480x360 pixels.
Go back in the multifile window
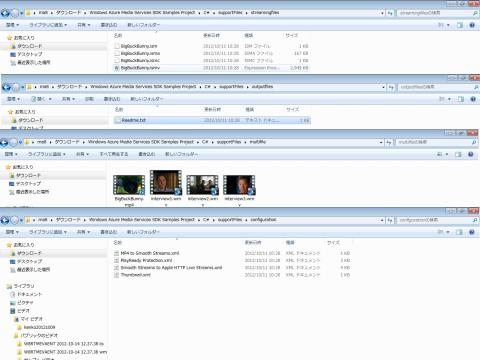click(x=4, y=143)
